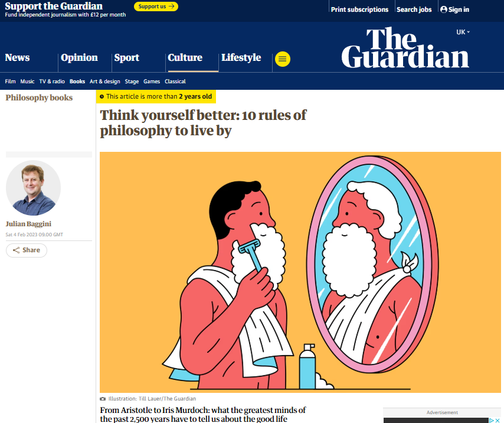Click the camera icon beside illustration caption

[103, 399]
